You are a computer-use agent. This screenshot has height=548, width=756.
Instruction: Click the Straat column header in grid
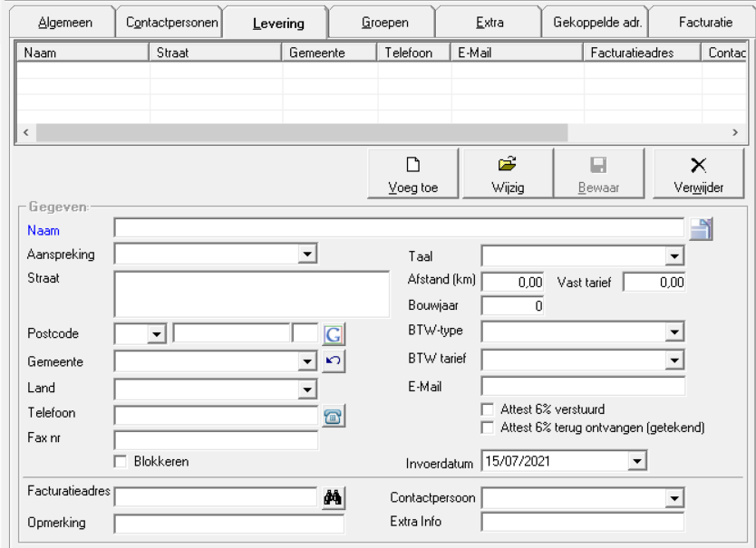(216, 53)
